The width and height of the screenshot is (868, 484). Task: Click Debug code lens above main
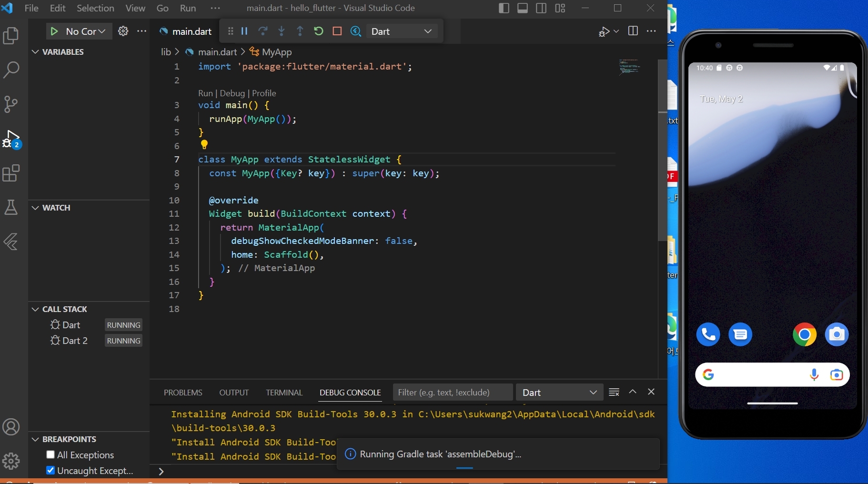(232, 93)
